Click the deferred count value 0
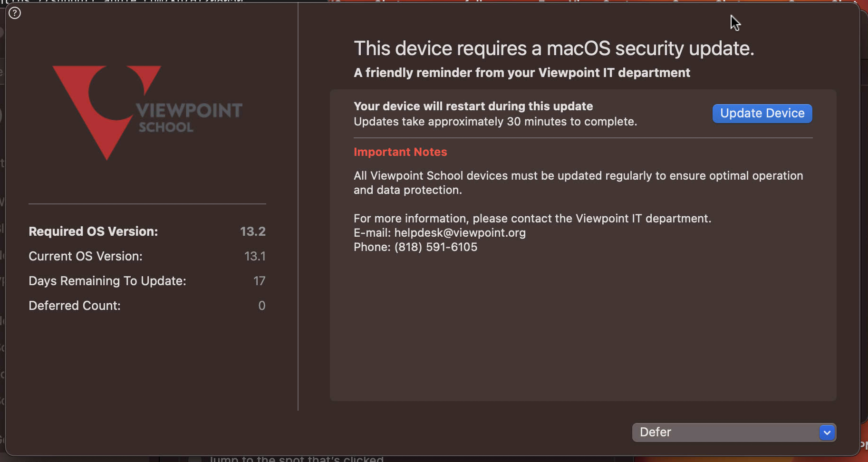 261,306
